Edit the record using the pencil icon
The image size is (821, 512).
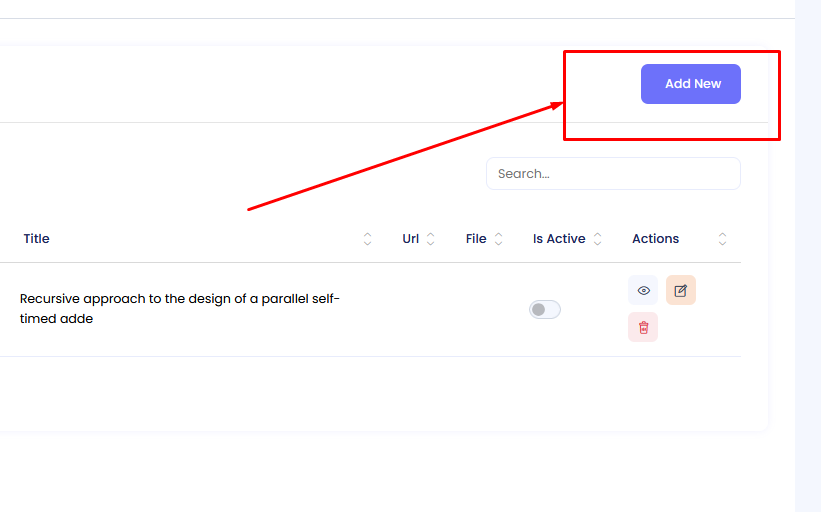coord(681,291)
